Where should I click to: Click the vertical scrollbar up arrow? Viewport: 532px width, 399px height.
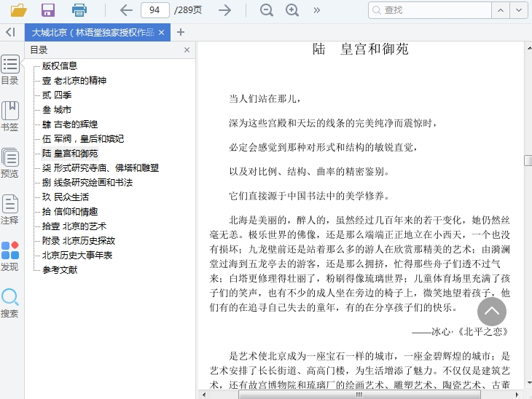528,49
